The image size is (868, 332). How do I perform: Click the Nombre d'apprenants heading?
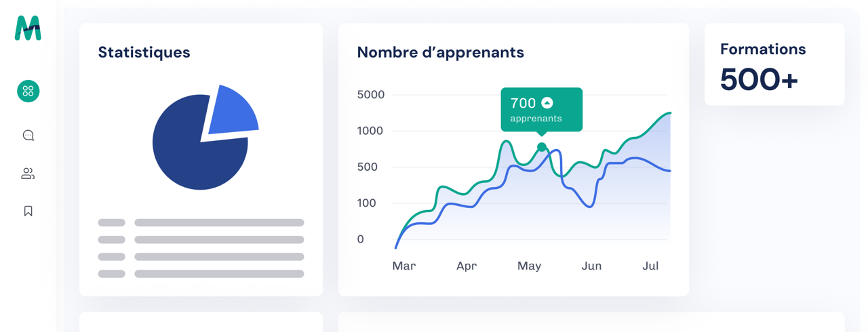pyautogui.click(x=440, y=52)
